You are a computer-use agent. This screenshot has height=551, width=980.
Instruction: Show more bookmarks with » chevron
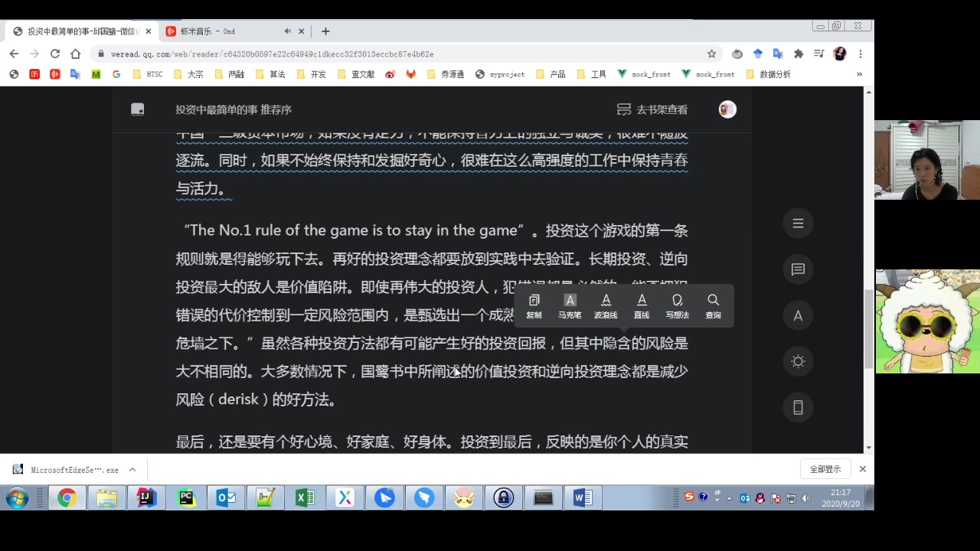[x=859, y=74]
